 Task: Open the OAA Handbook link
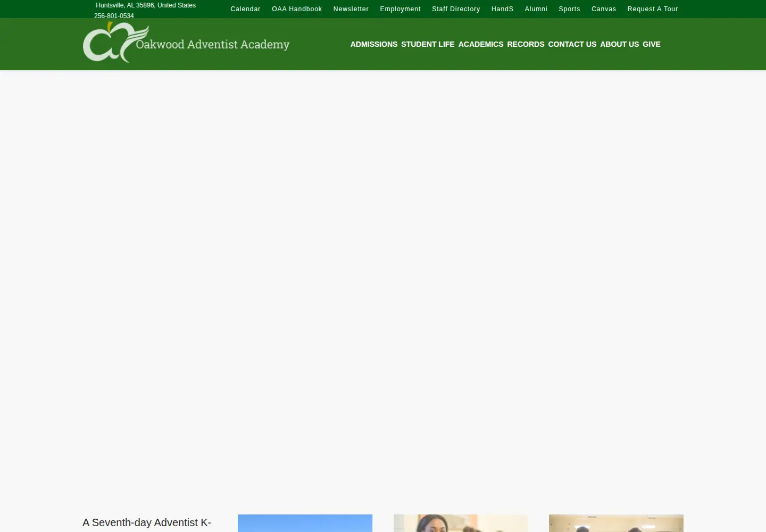[297, 9]
